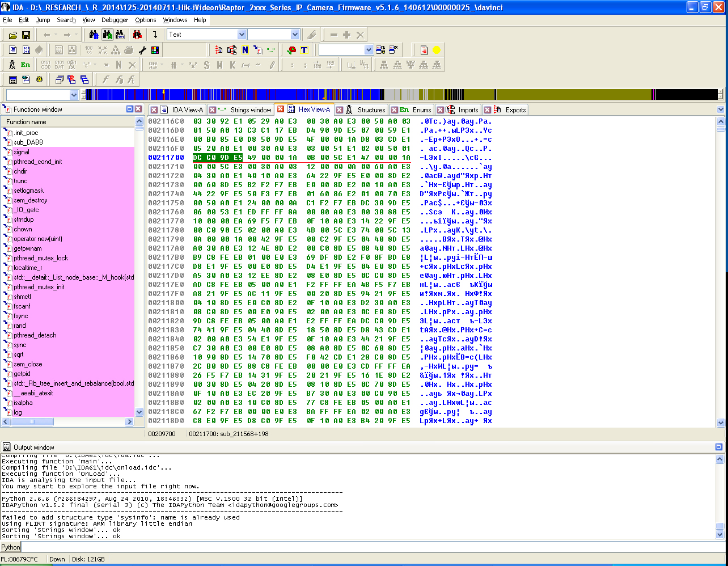
Task: Click the green En enums toolbar icon
Action: (x=26, y=65)
